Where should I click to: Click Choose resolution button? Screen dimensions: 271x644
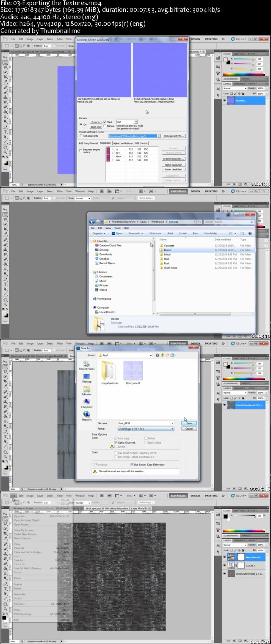coord(174,159)
